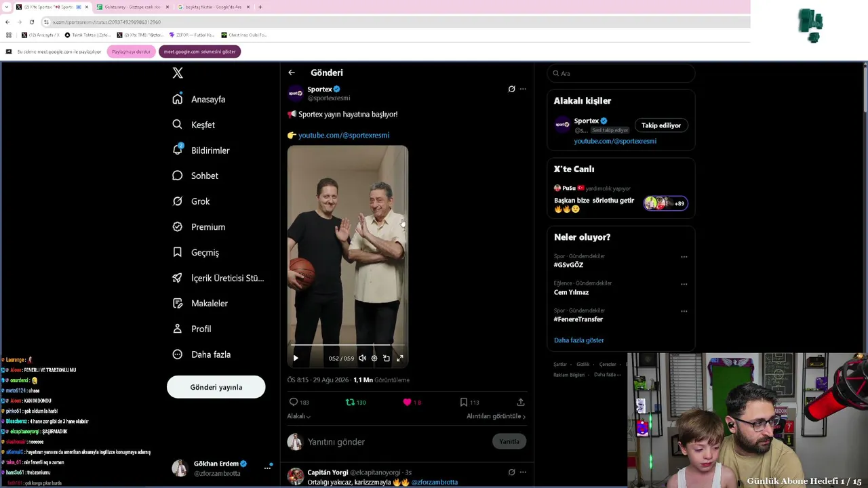Open account menu dots beside Gökhan Erdem

tap(267, 468)
